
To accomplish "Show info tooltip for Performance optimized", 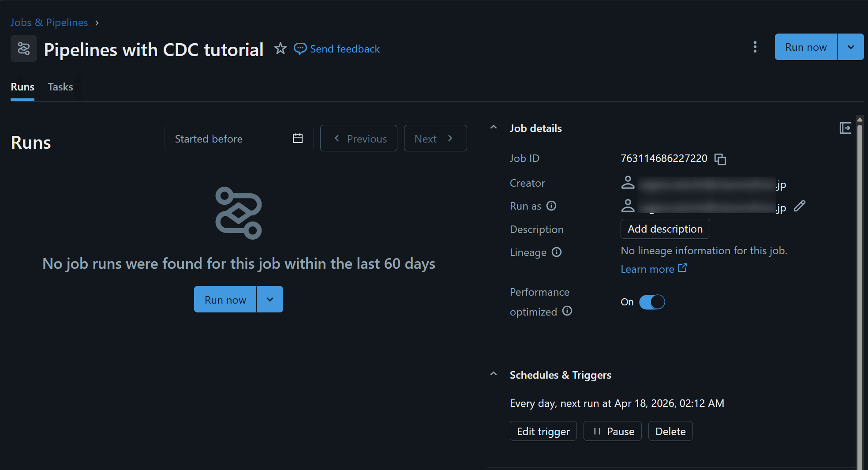I will 567,311.
